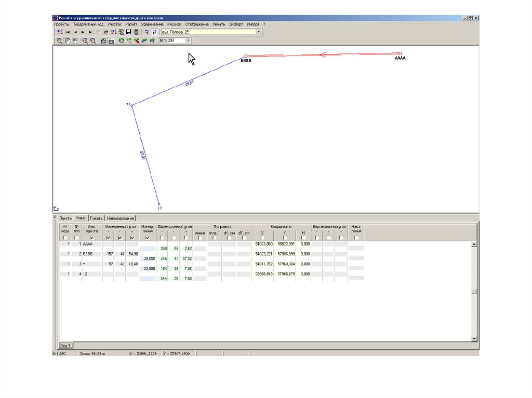Open the 'вул. Попова 25' project dropdown
The height and width of the screenshot is (398, 532).
pos(258,32)
